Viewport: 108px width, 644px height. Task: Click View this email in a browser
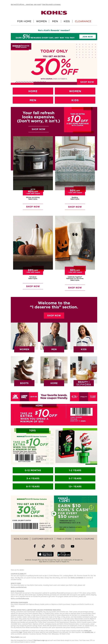(x=51, y=4)
